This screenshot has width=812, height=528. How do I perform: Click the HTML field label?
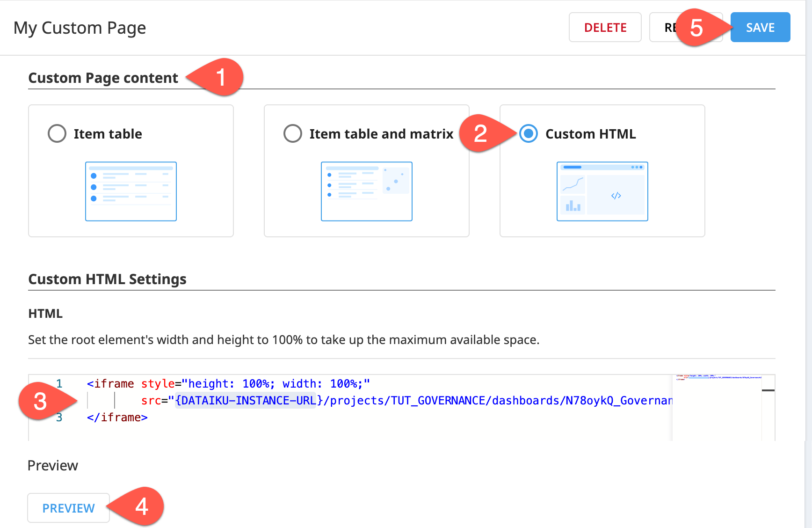45,314
